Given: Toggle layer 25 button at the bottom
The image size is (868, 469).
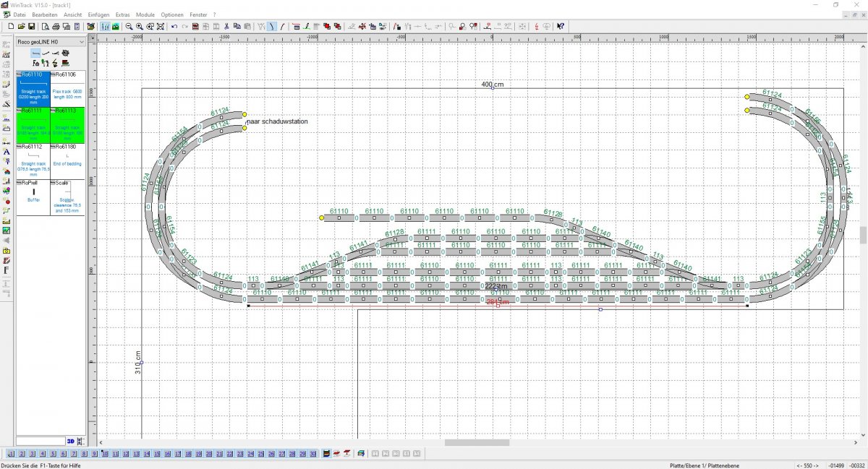Looking at the screenshot, I should pos(261,454).
